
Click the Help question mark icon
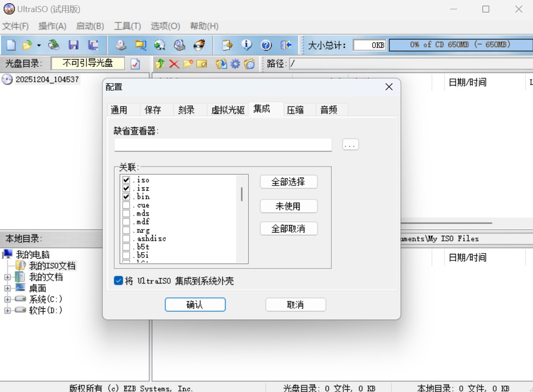(266, 45)
